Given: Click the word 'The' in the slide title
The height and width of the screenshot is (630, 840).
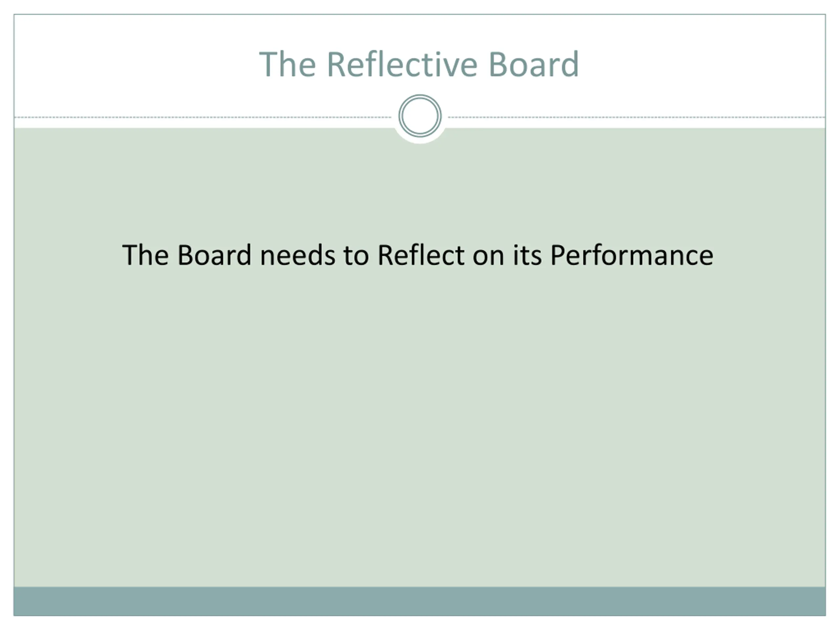Looking at the screenshot, I should tap(287, 64).
